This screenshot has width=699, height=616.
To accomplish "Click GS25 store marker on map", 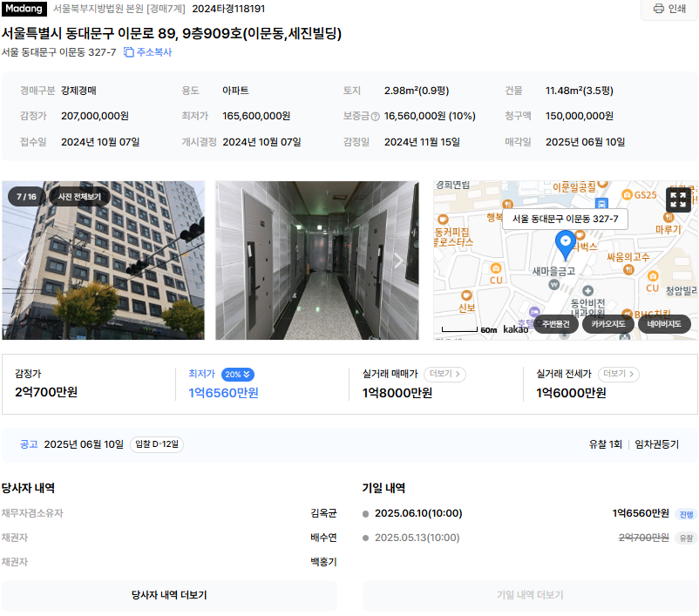I will pyautogui.click(x=628, y=195).
